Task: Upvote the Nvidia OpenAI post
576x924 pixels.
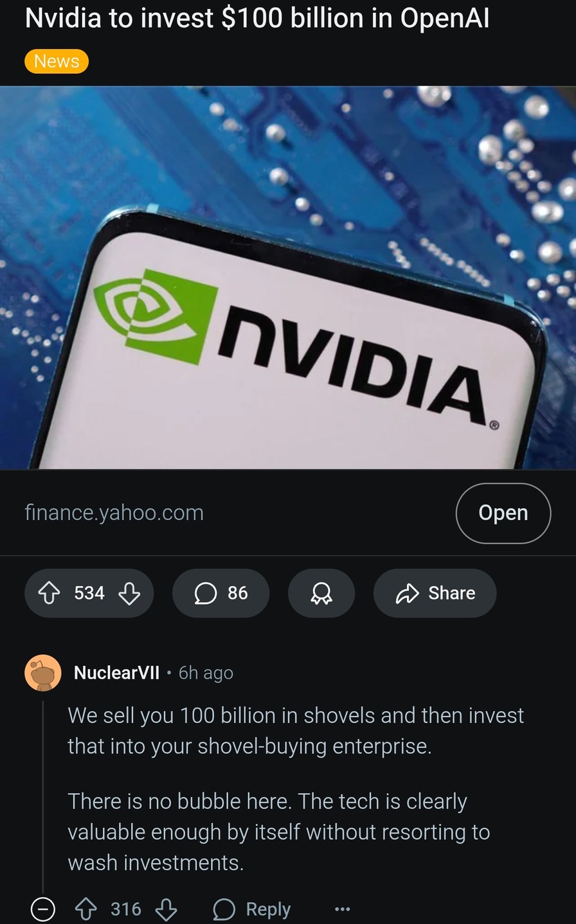Action: click(50, 593)
